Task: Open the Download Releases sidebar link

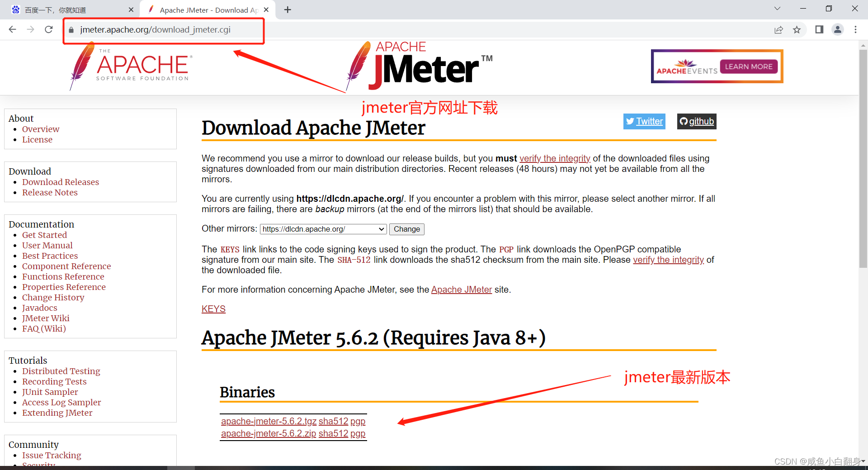Action: [61, 182]
